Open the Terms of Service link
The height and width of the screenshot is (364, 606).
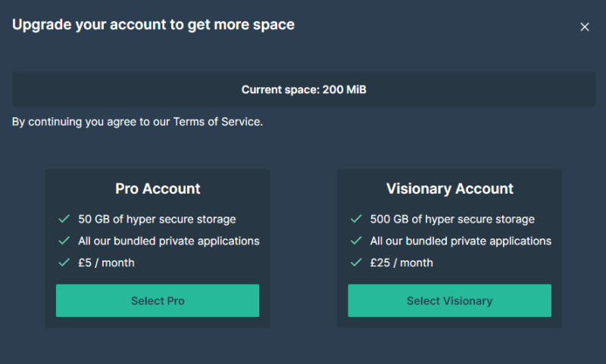[x=217, y=121]
